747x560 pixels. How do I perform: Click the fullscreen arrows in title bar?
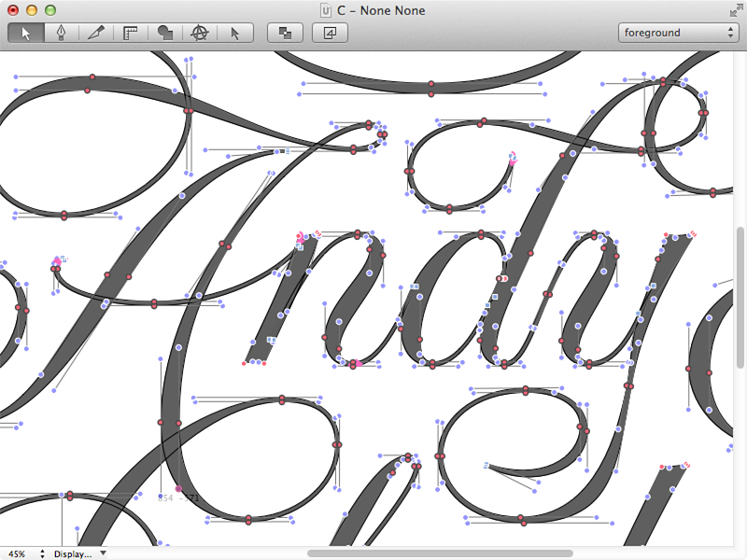coord(736,10)
